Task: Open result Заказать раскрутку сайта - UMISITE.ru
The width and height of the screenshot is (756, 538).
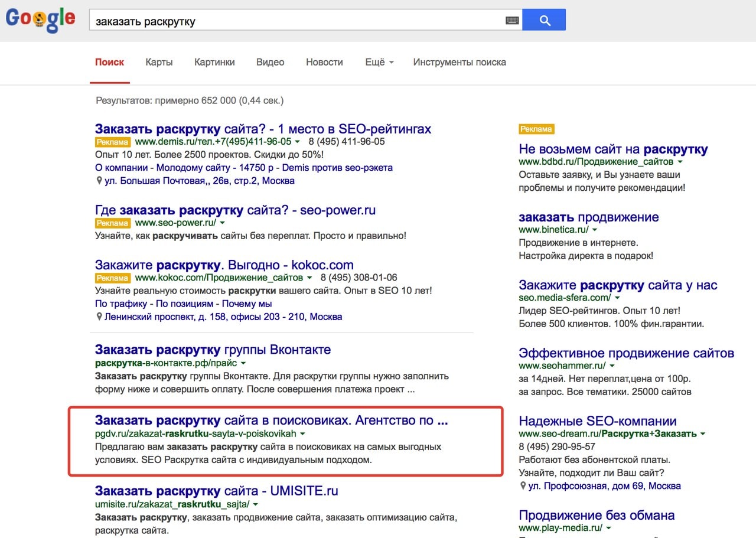Action: tap(217, 491)
